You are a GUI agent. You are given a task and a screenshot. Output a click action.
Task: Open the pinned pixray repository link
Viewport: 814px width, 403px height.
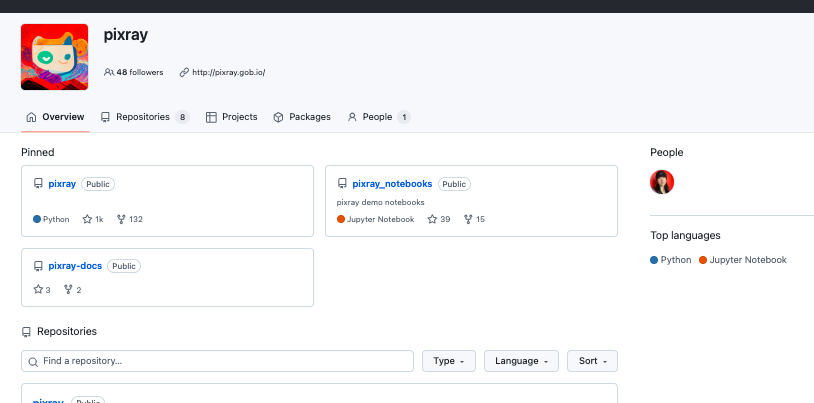[62, 184]
